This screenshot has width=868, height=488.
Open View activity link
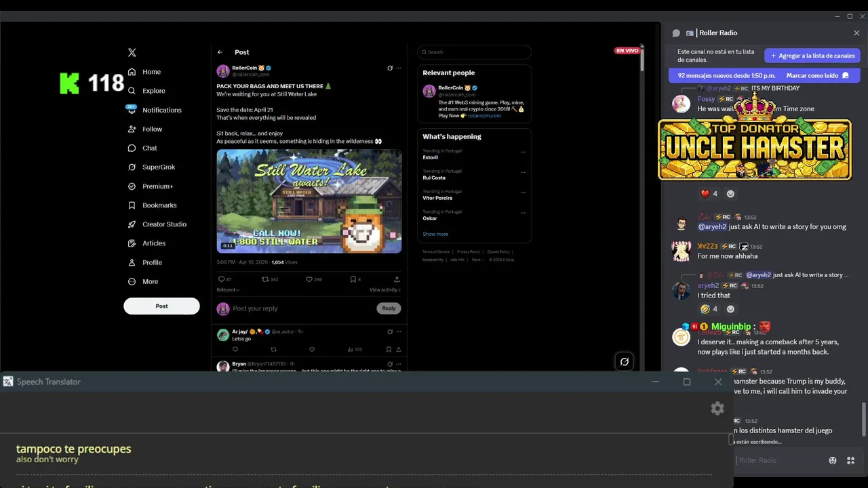click(385, 290)
